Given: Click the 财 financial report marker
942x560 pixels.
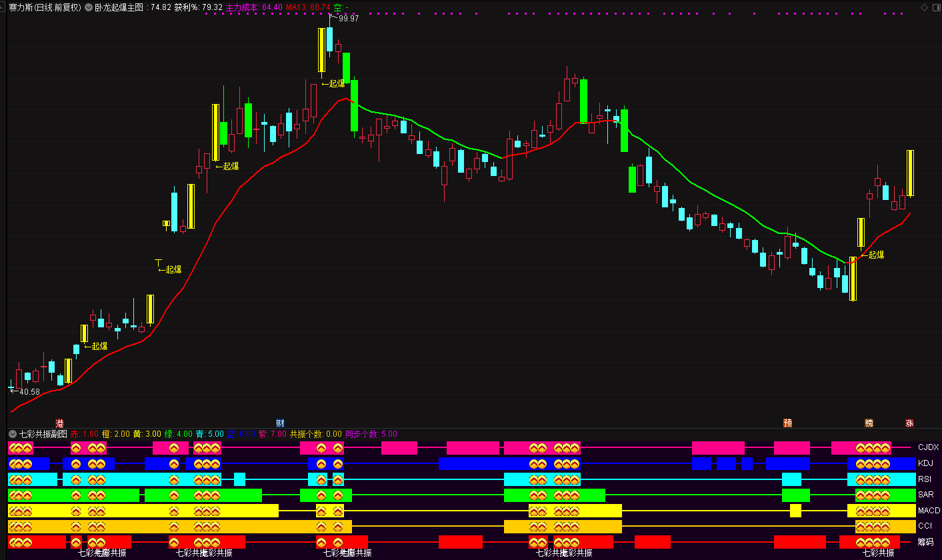Looking at the screenshot, I should tap(281, 423).
